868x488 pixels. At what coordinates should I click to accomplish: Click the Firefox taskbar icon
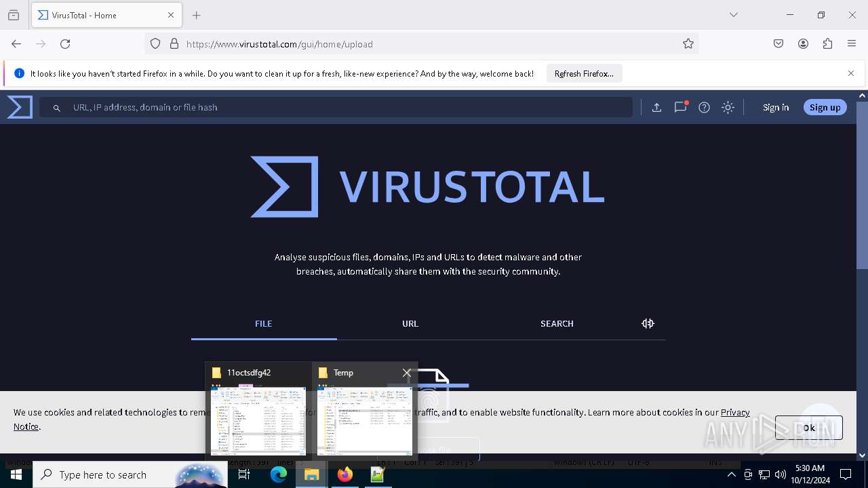coord(344,474)
